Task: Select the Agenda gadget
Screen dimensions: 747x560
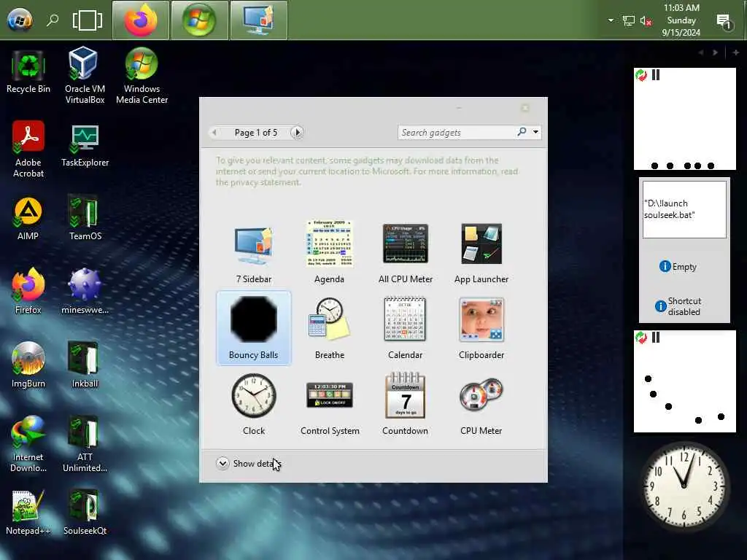Action: (329, 253)
